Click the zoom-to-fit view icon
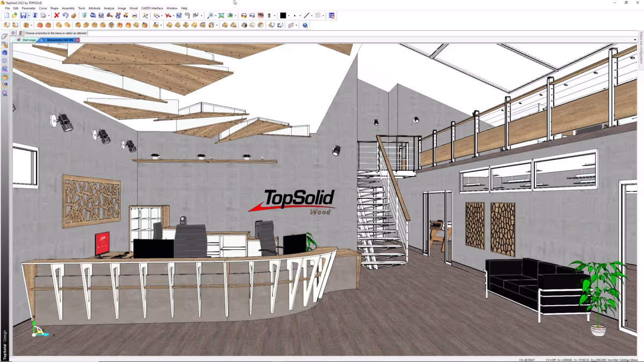The height and width of the screenshot is (362, 644). [x=221, y=16]
